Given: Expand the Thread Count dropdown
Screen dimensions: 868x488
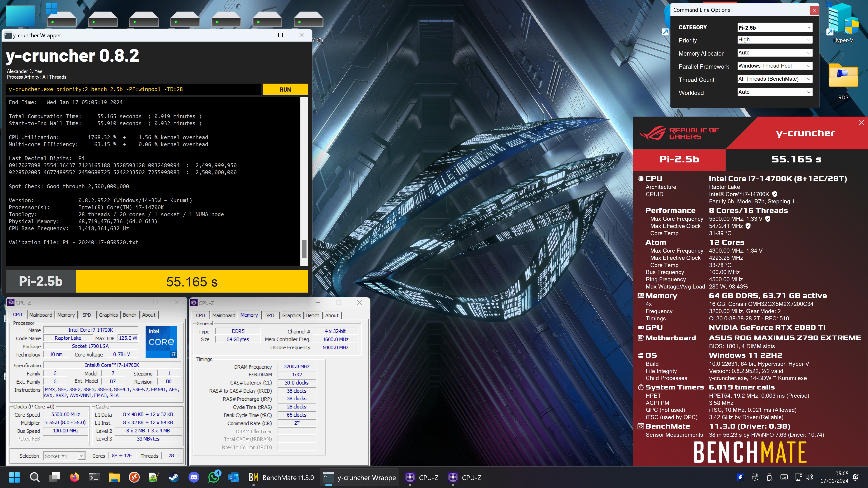Looking at the screenshot, I should [x=775, y=79].
